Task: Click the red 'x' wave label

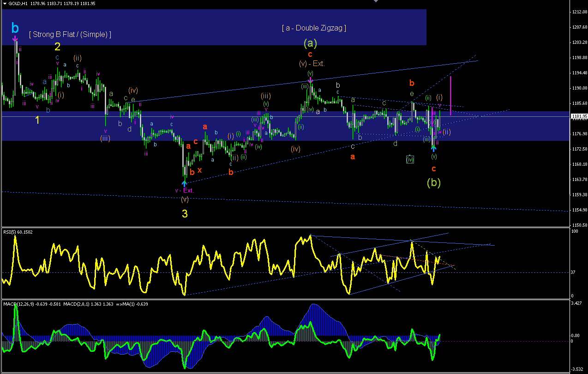Action: tap(199, 170)
